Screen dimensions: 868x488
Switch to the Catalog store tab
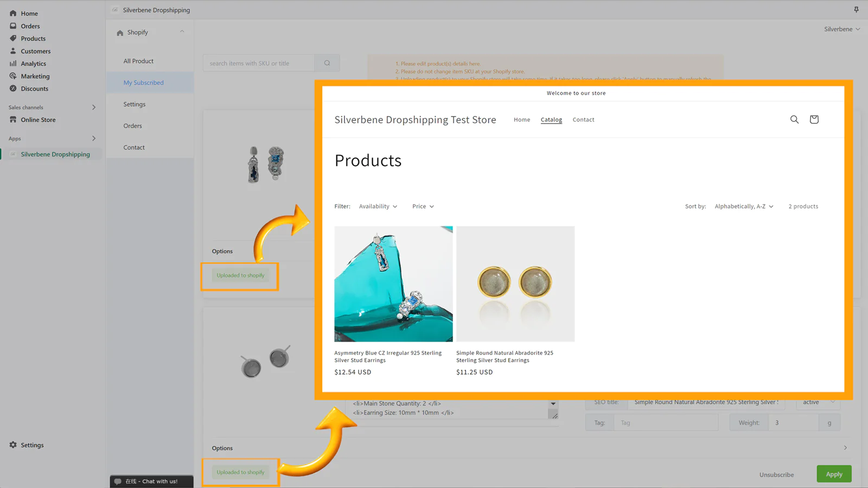tap(551, 119)
